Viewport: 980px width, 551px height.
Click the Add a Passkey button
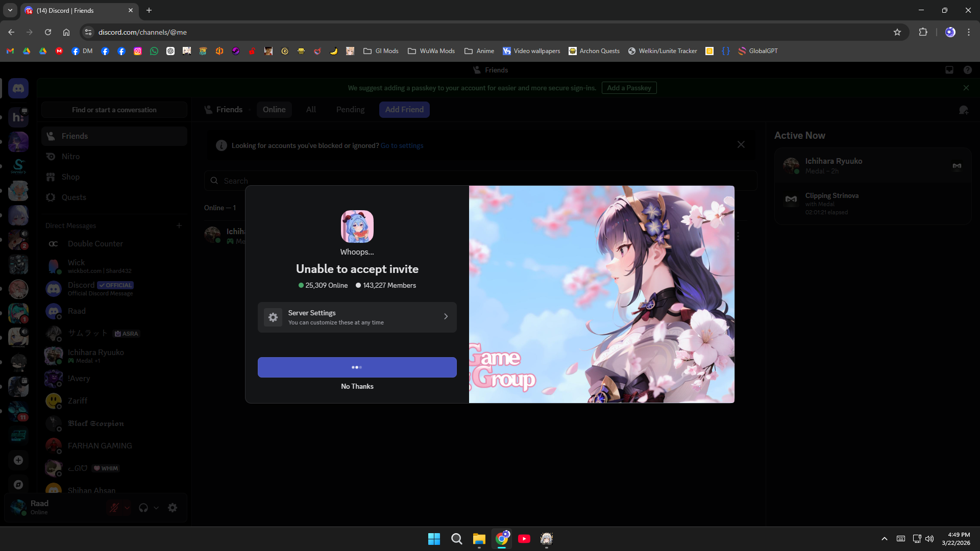629,88
